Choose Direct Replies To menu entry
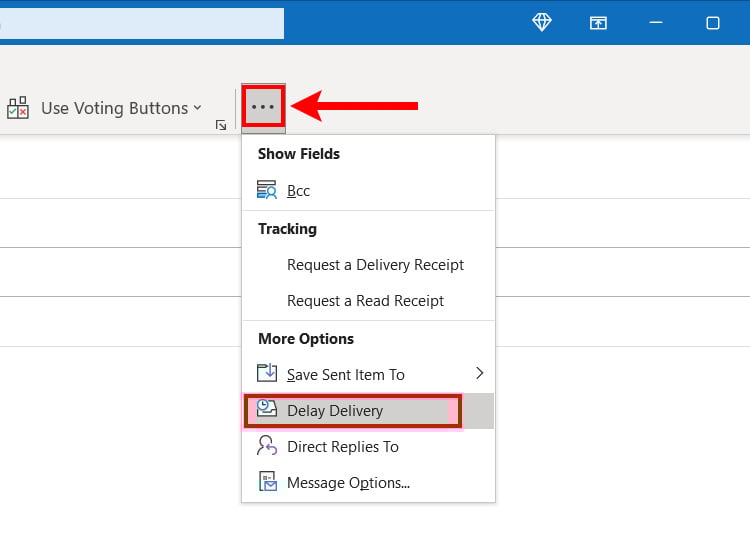The height and width of the screenshot is (540, 750). point(368,447)
